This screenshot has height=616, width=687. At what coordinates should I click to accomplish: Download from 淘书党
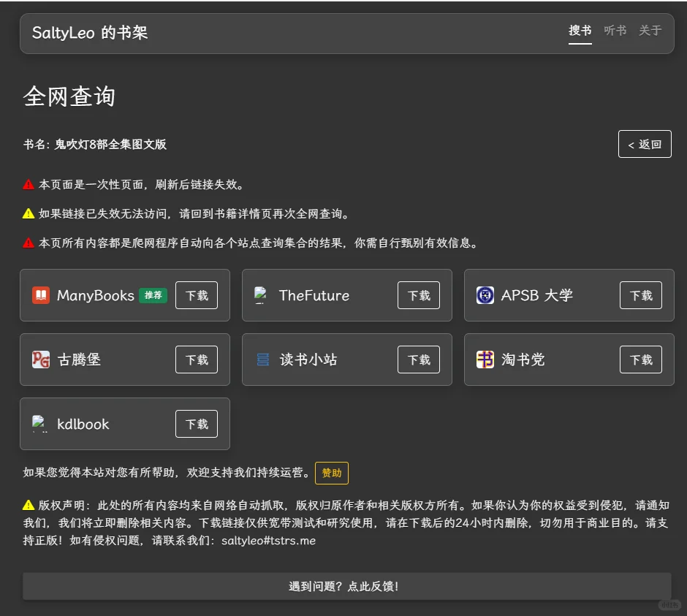click(x=641, y=360)
